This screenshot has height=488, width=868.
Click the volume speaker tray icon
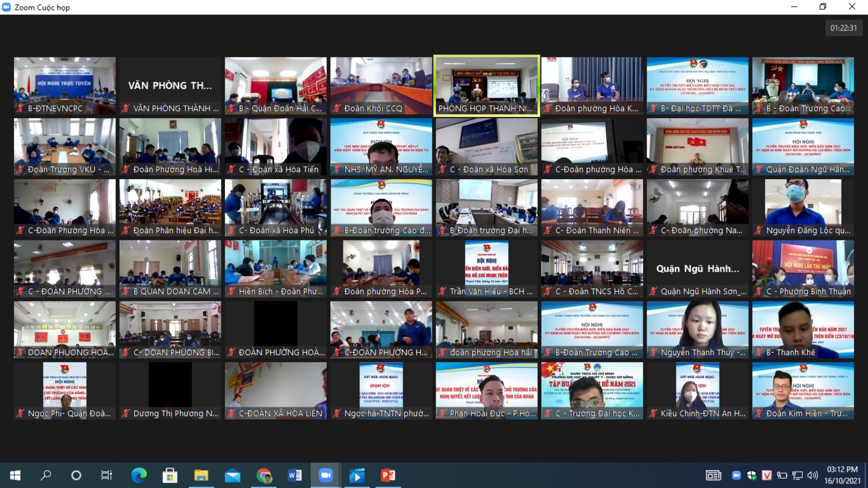pos(813,475)
